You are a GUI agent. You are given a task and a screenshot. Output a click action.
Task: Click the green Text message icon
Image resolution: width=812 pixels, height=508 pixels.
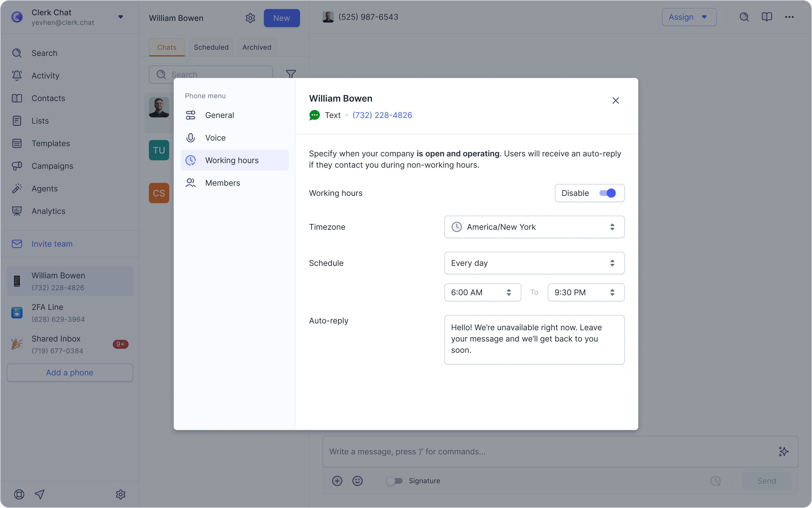(x=314, y=115)
